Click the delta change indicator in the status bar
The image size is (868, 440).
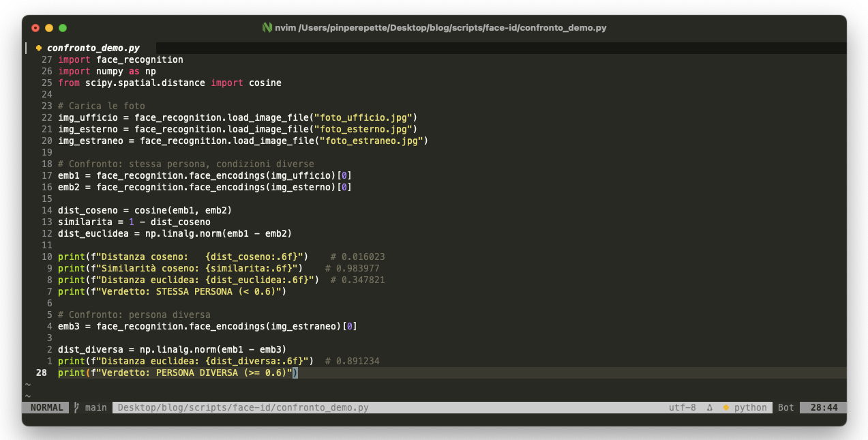click(x=709, y=407)
